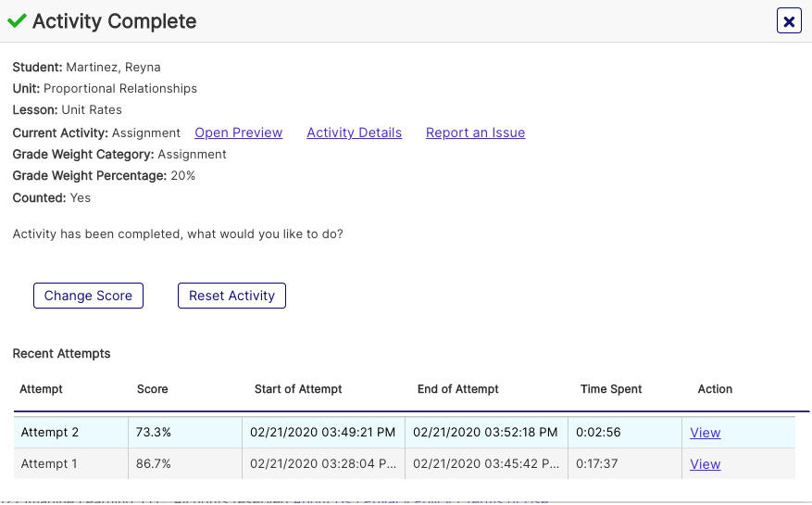Click the Change Score button
812x505 pixels.
(88, 296)
